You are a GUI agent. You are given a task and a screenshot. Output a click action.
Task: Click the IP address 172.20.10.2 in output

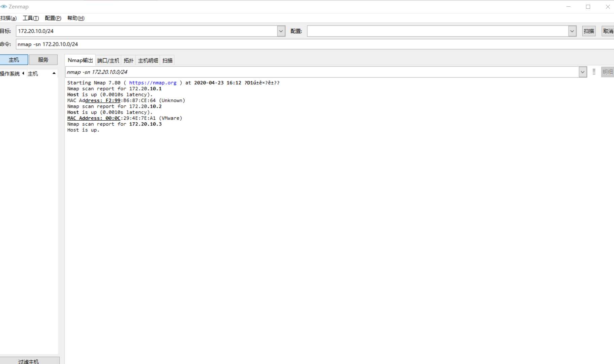[x=145, y=106]
